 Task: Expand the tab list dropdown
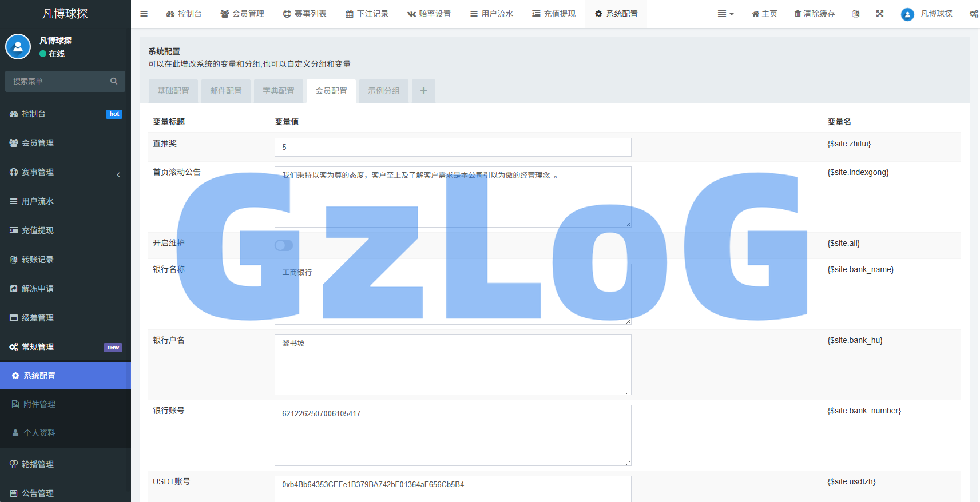point(725,14)
